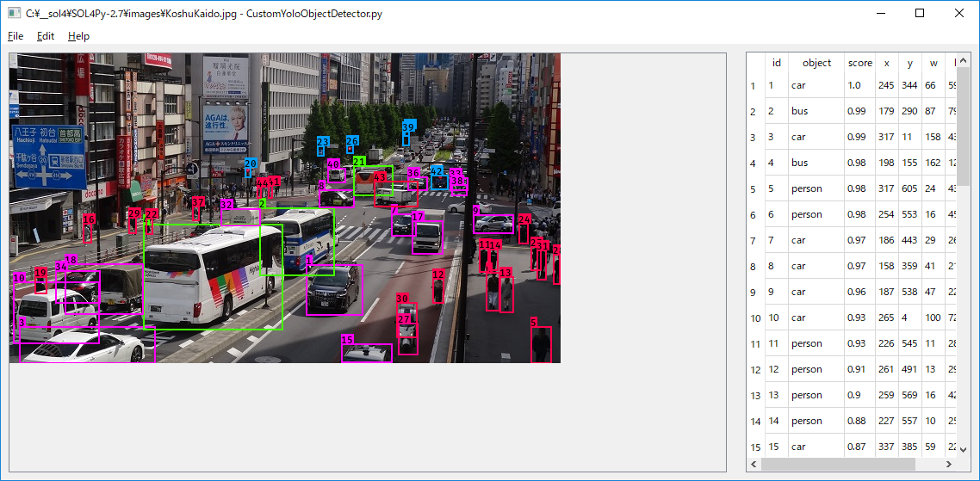Viewport: 980px width, 481px height.
Task: Click the vertical scrollbar down arrow
Action: click(962, 450)
